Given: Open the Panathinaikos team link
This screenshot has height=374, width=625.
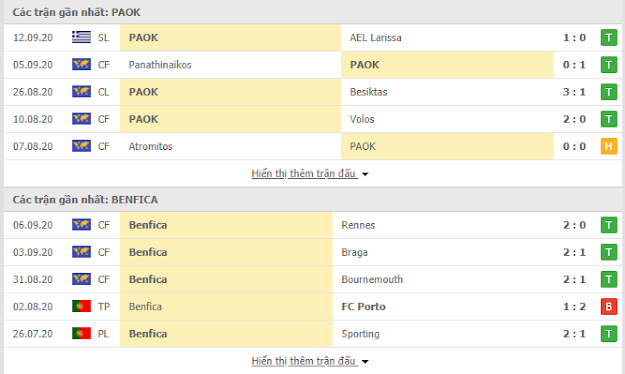Looking at the screenshot, I should 160,65.
